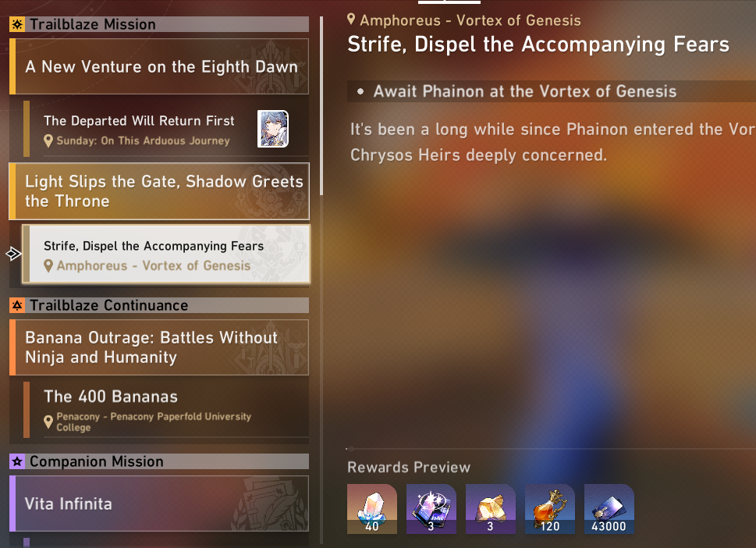Select The Departed Will Return First mission
This screenshot has height=548, width=756.
tap(166, 129)
